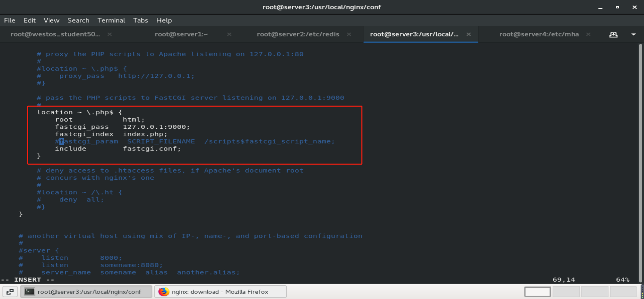
Task: Close the root@westos_student50 tab
Action: [x=110, y=34]
